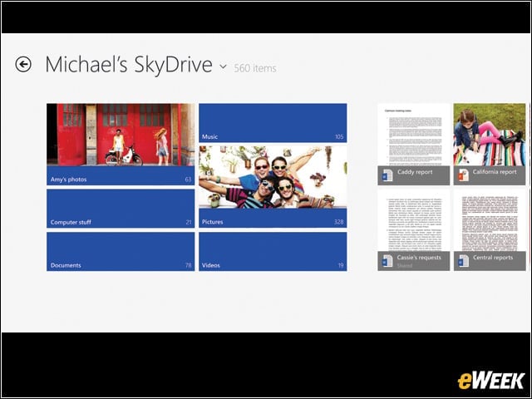This screenshot has height=399, width=532.
Task: Open the Pictures folder tile
Action: click(x=273, y=187)
